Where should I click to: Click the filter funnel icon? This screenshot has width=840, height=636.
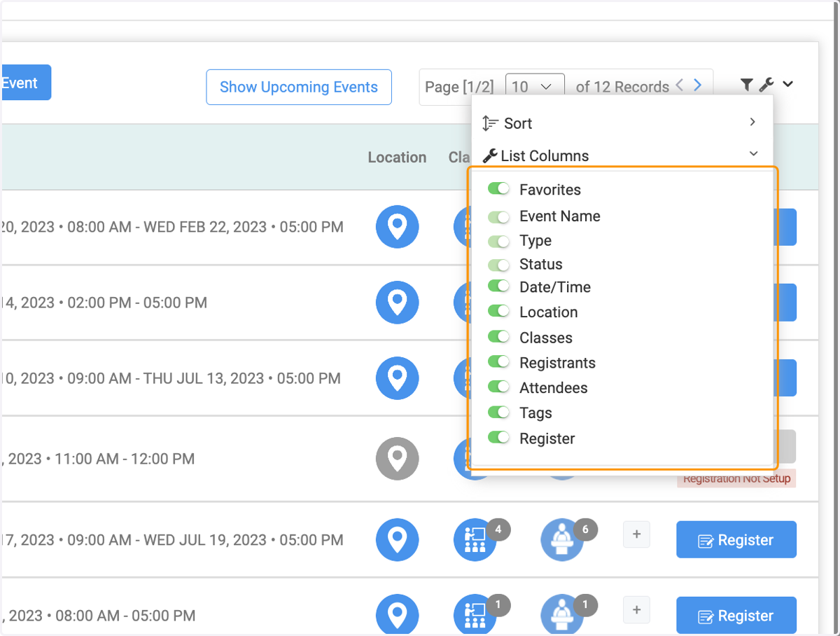pyautogui.click(x=746, y=85)
